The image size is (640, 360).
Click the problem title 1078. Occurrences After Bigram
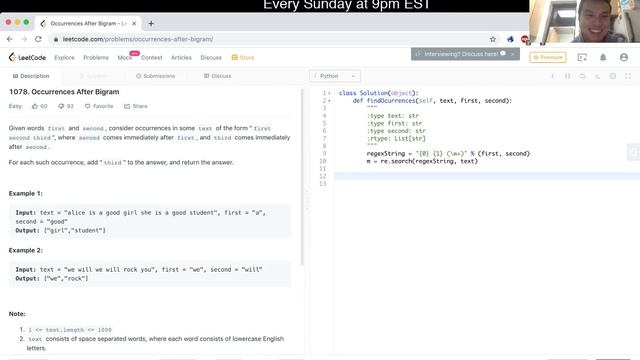point(64,92)
